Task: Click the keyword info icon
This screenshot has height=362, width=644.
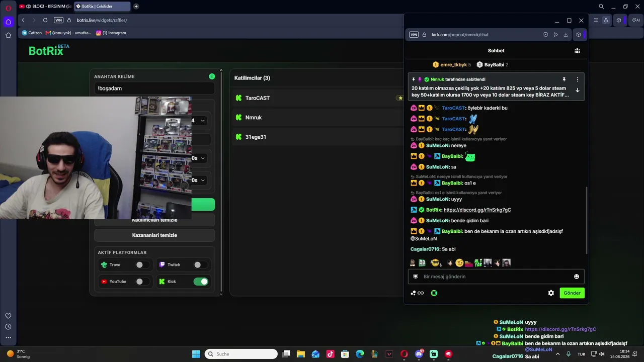Action: click(212, 76)
